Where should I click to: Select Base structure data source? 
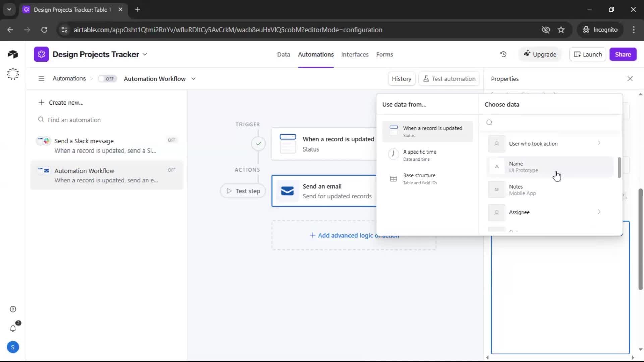(427, 179)
